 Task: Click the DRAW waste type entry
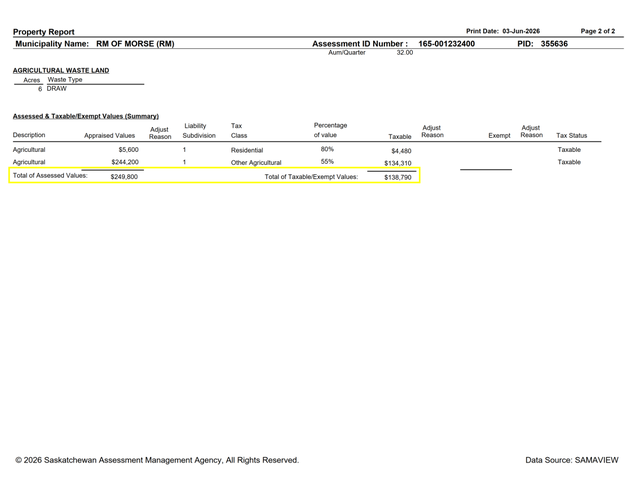(x=57, y=89)
